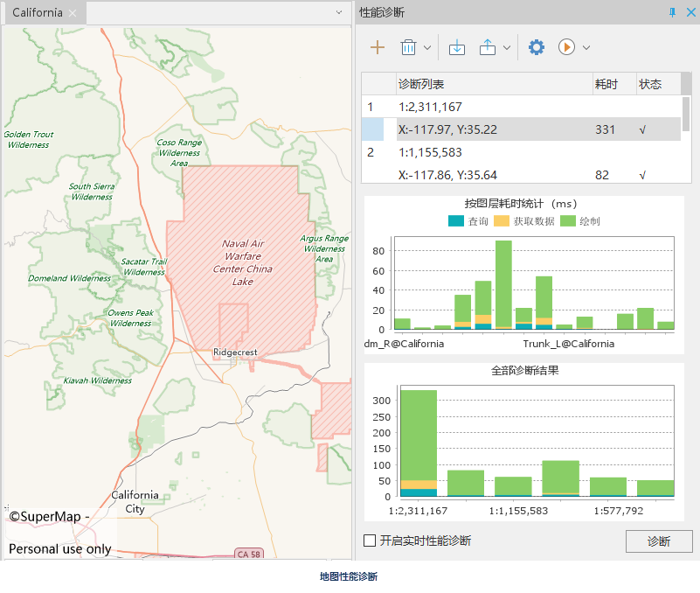
Task: Expand the delete options dropdown arrow
Action: [x=427, y=47]
